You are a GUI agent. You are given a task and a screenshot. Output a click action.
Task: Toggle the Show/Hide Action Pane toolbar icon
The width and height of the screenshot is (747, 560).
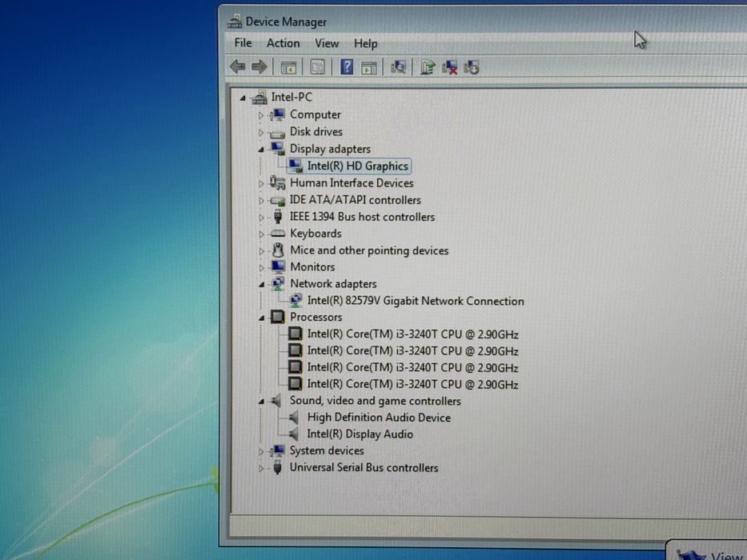coord(369,68)
